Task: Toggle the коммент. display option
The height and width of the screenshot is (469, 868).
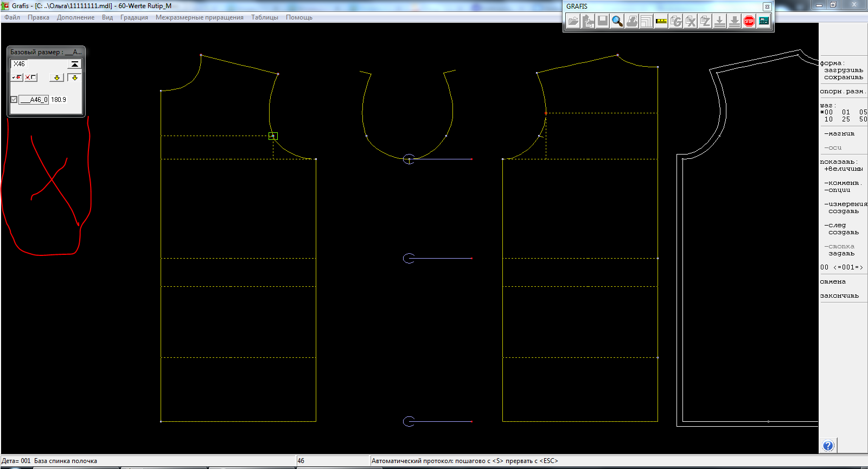Action: tap(843, 183)
